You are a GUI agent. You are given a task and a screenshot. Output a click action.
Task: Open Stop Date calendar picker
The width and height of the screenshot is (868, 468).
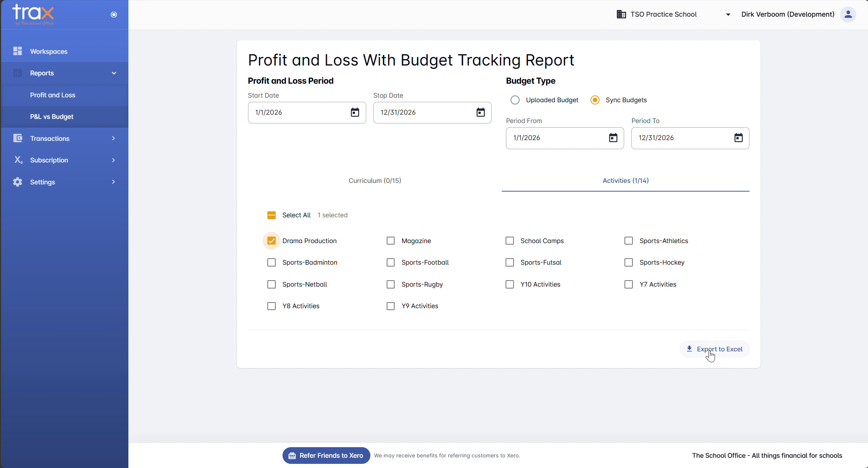pyautogui.click(x=481, y=112)
